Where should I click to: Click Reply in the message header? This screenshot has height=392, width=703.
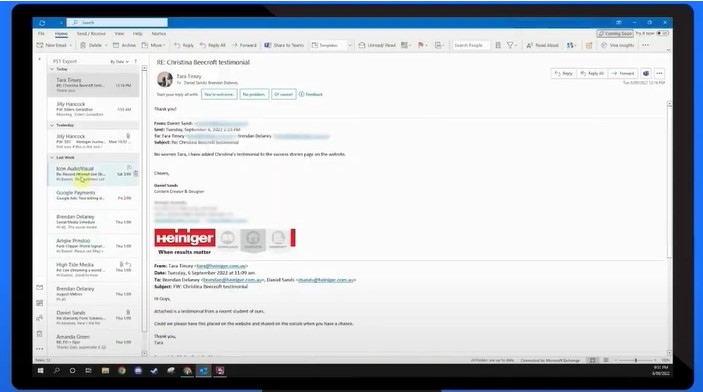[x=564, y=73]
